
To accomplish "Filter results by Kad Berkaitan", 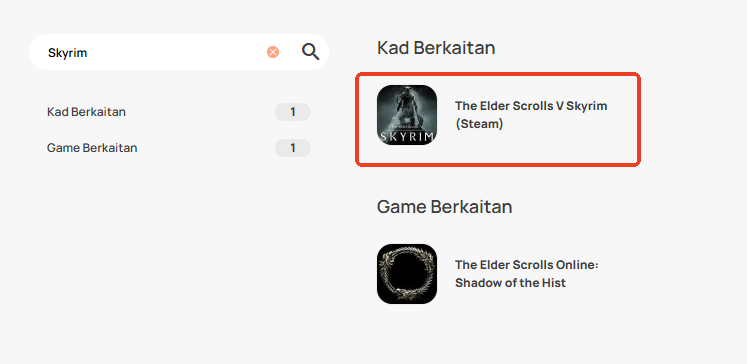I will click(86, 112).
